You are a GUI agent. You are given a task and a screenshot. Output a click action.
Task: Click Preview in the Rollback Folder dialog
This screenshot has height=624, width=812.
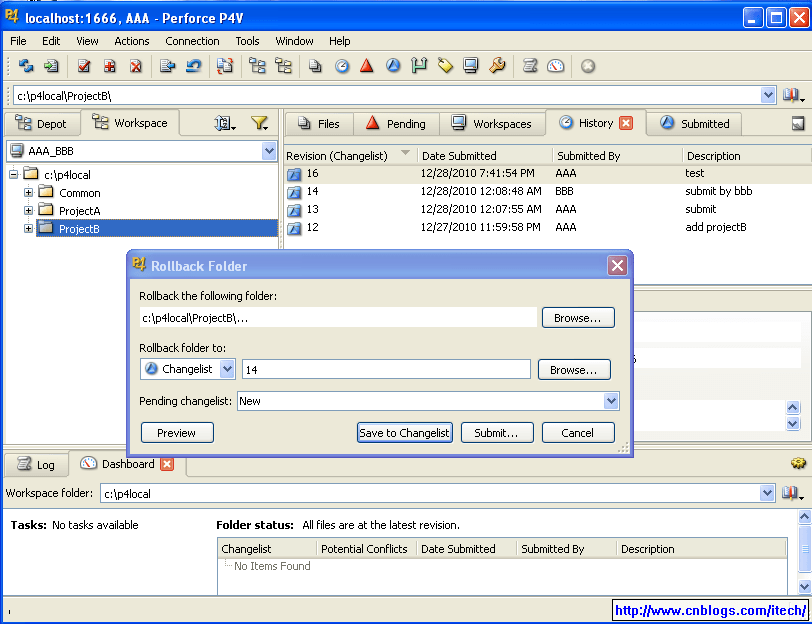click(177, 432)
